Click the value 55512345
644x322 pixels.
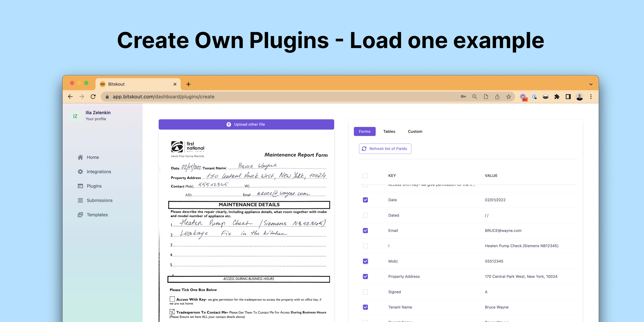click(494, 261)
